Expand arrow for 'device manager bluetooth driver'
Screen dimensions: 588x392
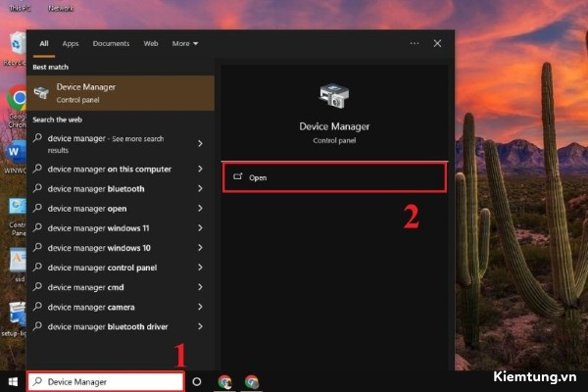point(200,326)
